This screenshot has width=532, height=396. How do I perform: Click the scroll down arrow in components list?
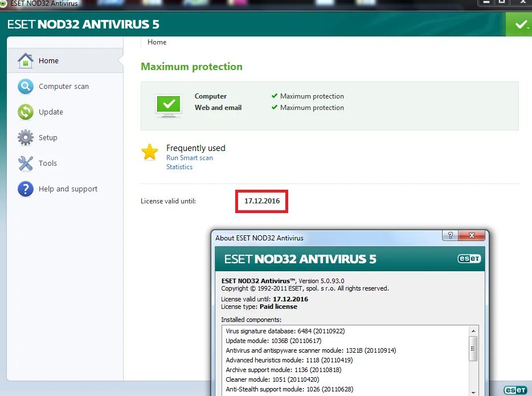473,393
